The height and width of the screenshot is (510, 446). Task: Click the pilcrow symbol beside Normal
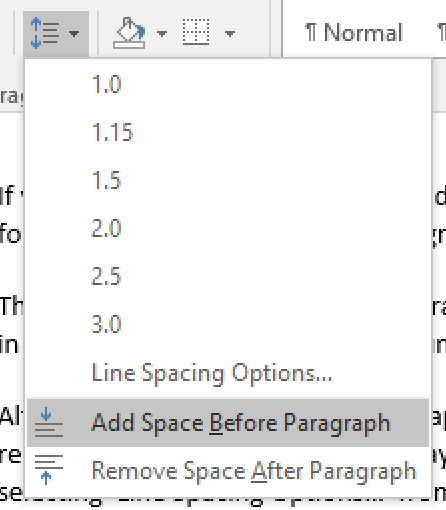click(311, 32)
